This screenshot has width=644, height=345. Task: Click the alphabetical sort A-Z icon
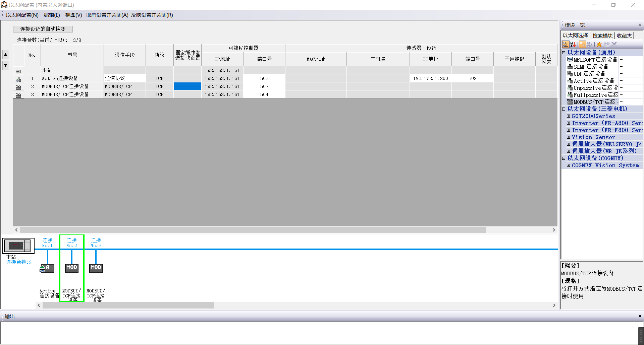[573, 44]
